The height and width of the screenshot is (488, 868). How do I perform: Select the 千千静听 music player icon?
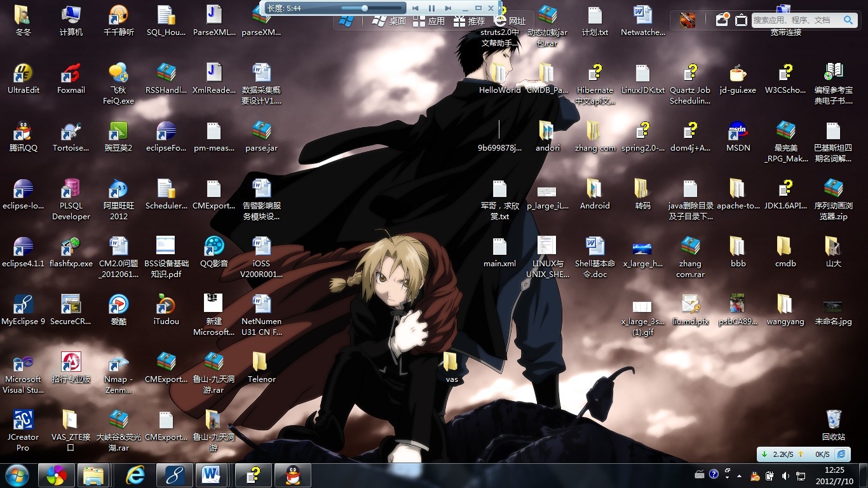click(119, 21)
